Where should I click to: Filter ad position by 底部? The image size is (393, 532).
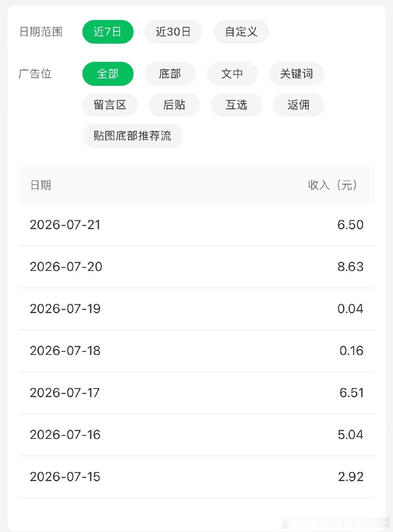coord(170,74)
